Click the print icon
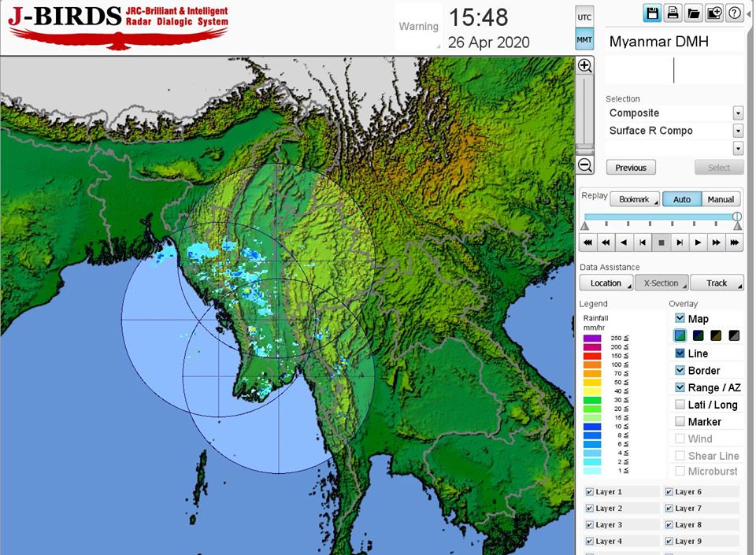 [673, 13]
